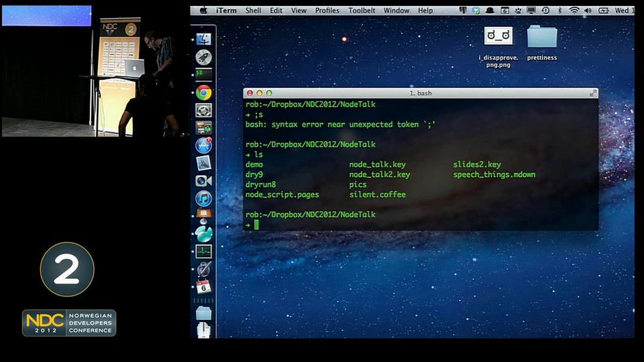Click the menu bar calendar icon showing 6
The width and height of the screenshot is (644, 362).
coord(505,11)
